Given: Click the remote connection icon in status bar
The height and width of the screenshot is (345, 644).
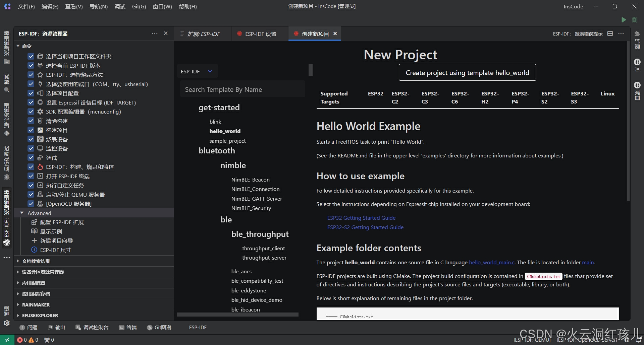Looking at the screenshot, I should coord(7,340).
